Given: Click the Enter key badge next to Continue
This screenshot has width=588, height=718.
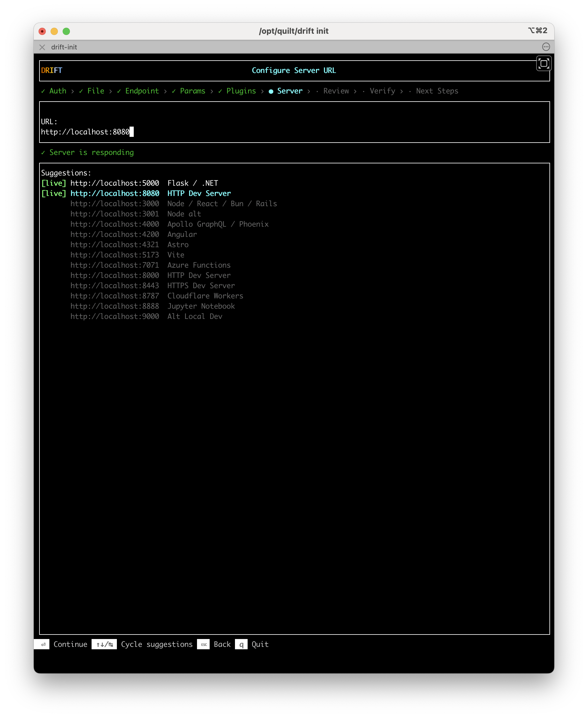Looking at the screenshot, I should pyautogui.click(x=42, y=644).
